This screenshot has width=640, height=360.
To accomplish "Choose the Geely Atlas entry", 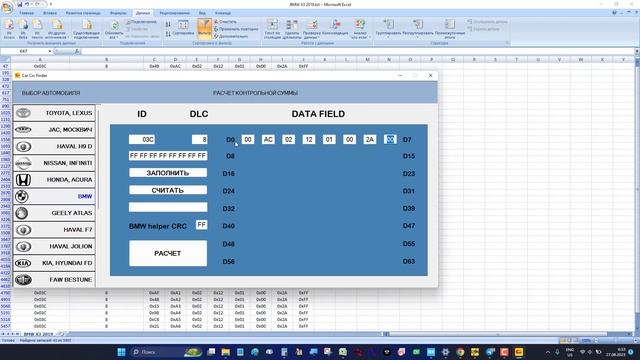I will pyautogui.click(x=54, y=213).
